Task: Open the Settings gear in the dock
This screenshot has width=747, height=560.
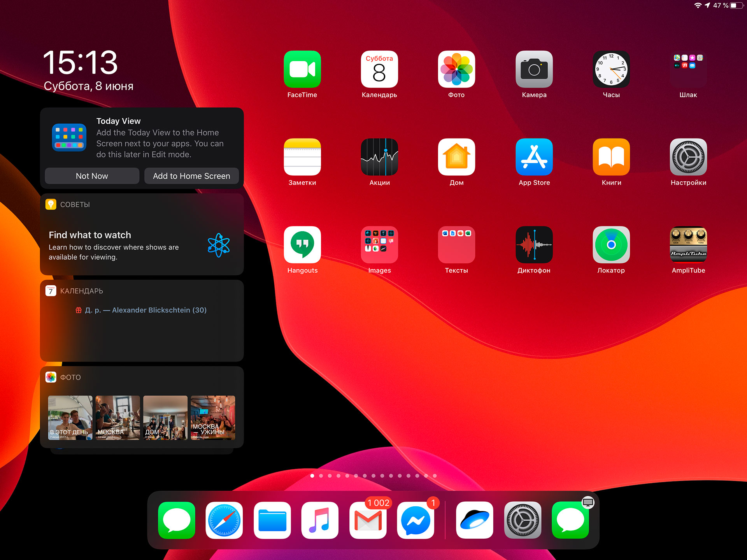Action: [523, 520]
